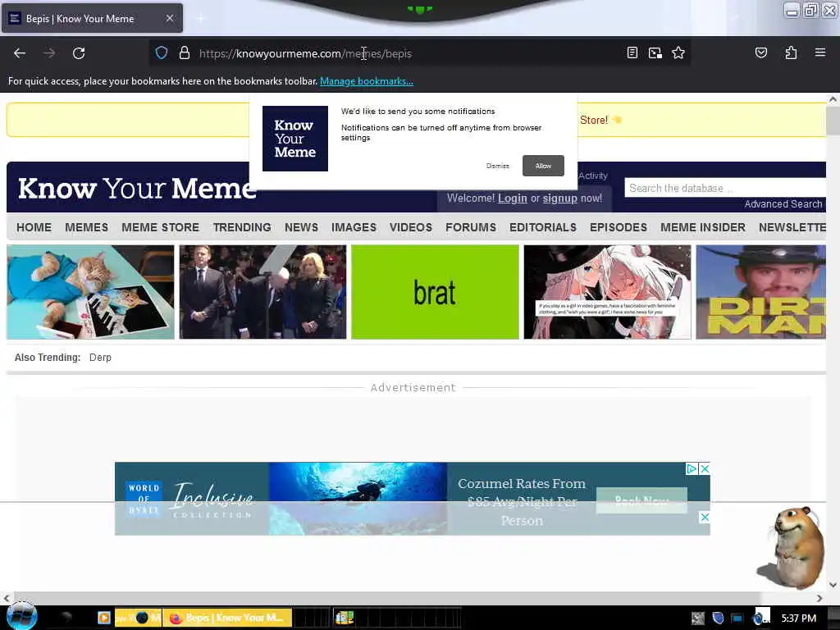
Task: Open Advanced Search
Action: click(783, 204)
